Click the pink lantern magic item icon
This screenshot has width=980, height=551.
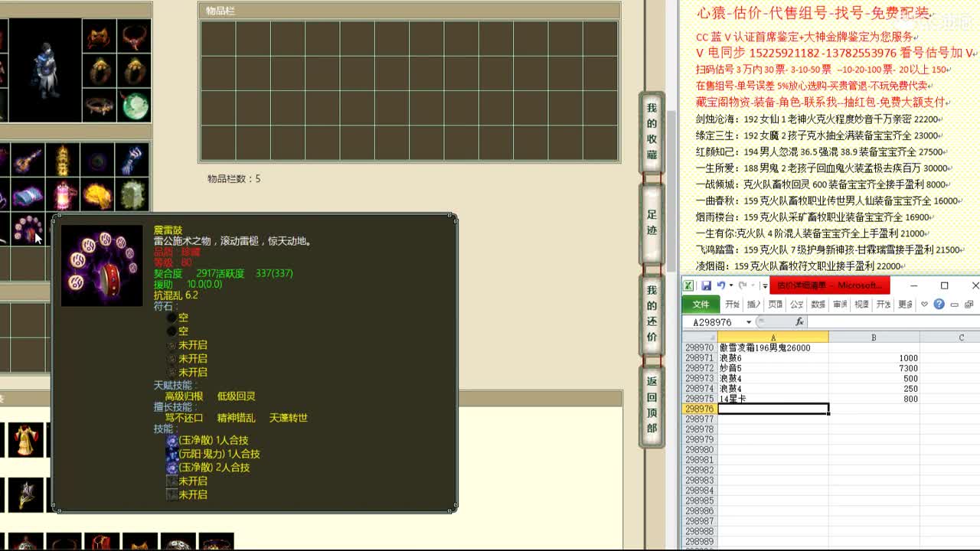click(x=63, y=196)
